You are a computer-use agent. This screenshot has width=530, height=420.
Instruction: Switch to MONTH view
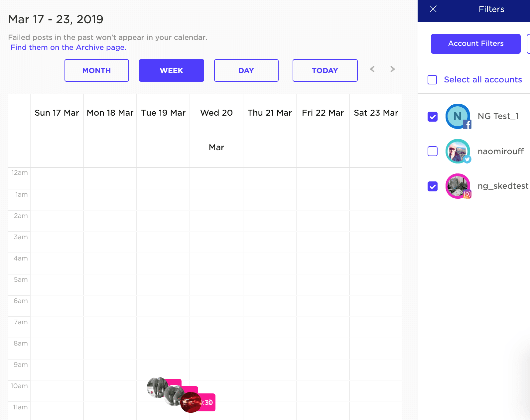pos(97,70)
